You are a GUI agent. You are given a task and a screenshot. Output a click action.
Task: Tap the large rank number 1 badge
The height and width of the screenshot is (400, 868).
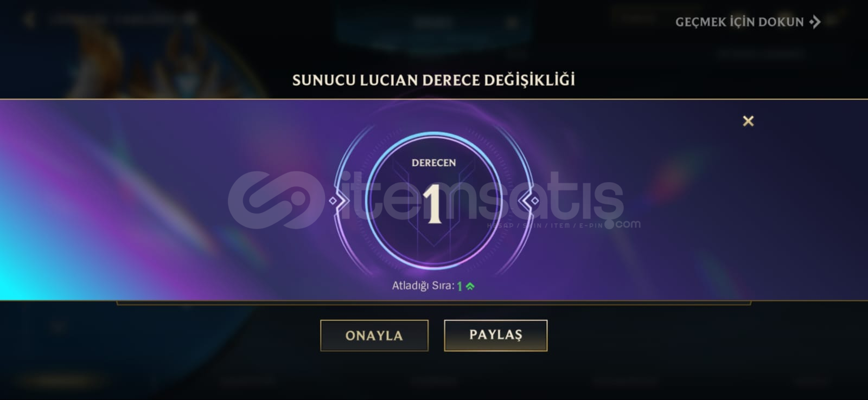tap(433, 204)
